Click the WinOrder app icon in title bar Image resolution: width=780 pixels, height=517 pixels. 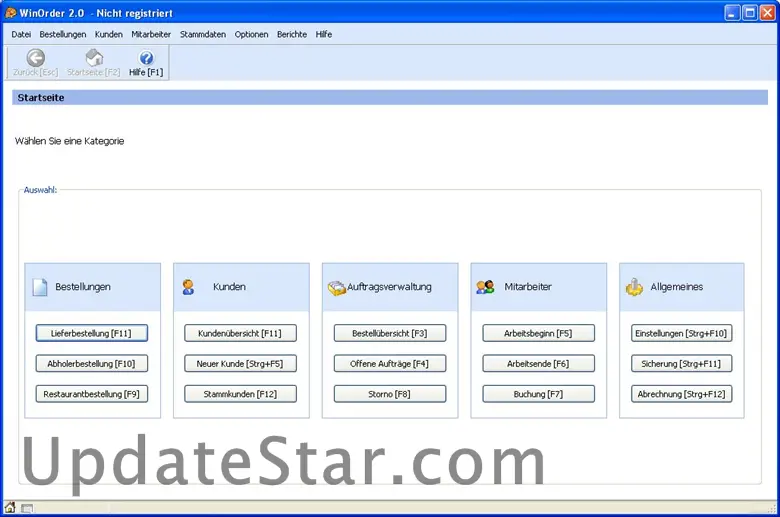pos(10,12)
